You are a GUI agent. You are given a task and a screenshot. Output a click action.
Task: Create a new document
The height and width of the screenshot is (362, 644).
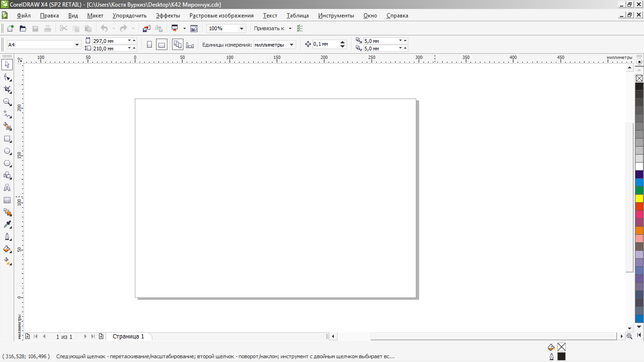click(10, 28)
